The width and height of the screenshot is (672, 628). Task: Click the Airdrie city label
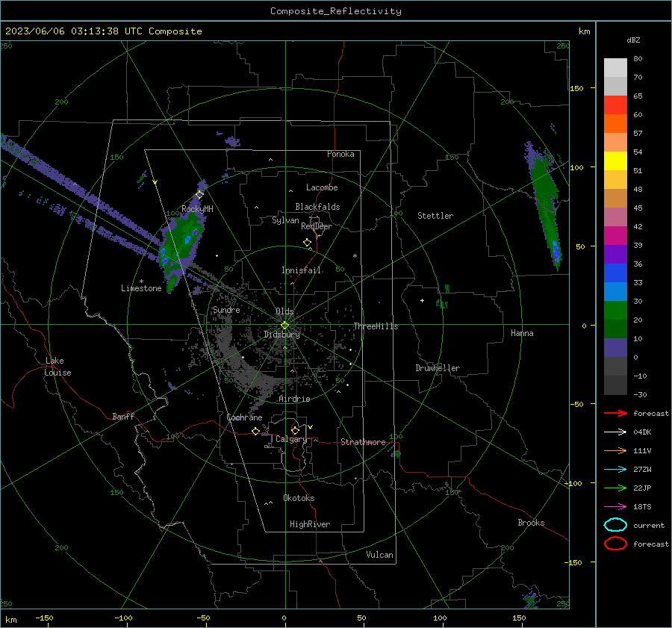(294, 399)
